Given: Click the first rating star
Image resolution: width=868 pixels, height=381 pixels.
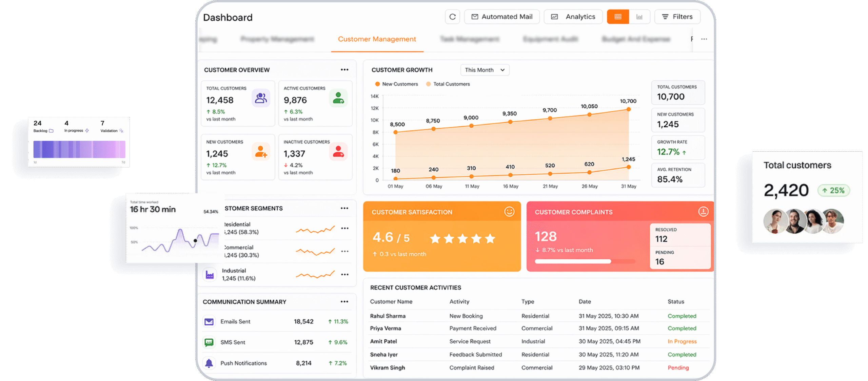Looking at the screenshot, I should [x=435, y=239].
